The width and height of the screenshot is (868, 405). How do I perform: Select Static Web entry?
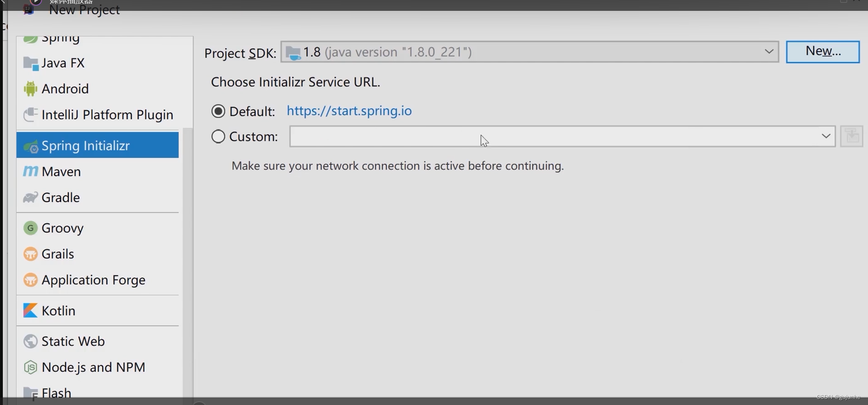(97, 341)
